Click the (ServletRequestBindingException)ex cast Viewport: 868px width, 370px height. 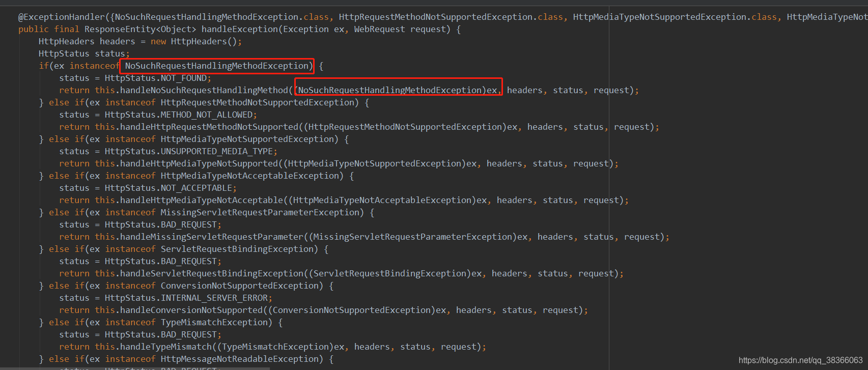pos(395,274)
